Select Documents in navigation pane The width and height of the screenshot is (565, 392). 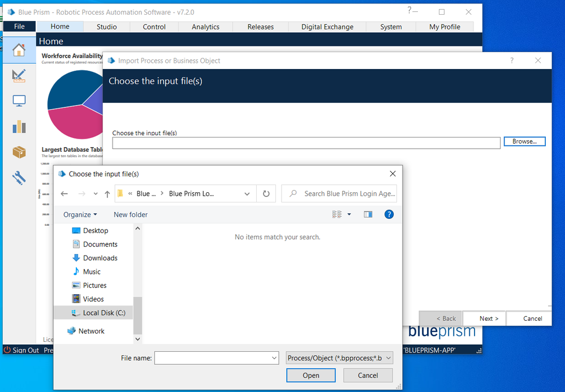pyautogui.click(x=100, y=244)
